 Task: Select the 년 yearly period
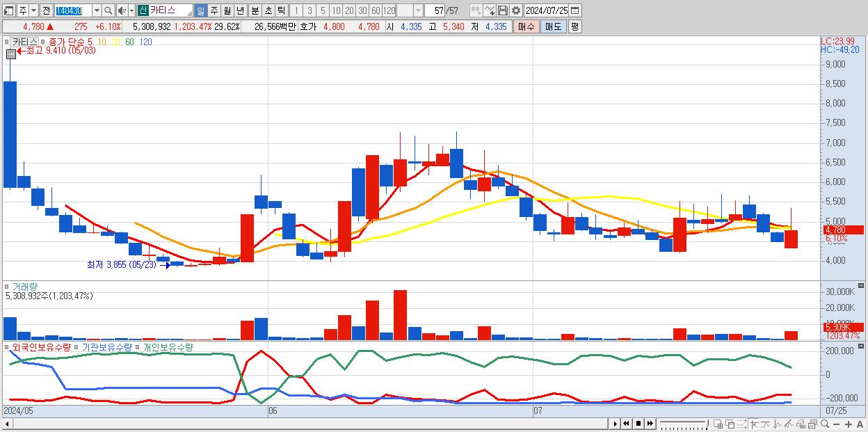click(240, 10)
